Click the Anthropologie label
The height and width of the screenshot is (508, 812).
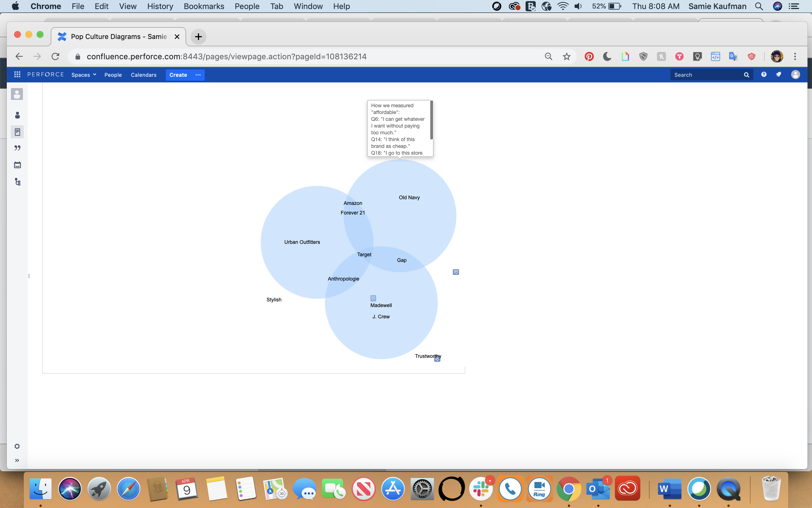(343, 279)
